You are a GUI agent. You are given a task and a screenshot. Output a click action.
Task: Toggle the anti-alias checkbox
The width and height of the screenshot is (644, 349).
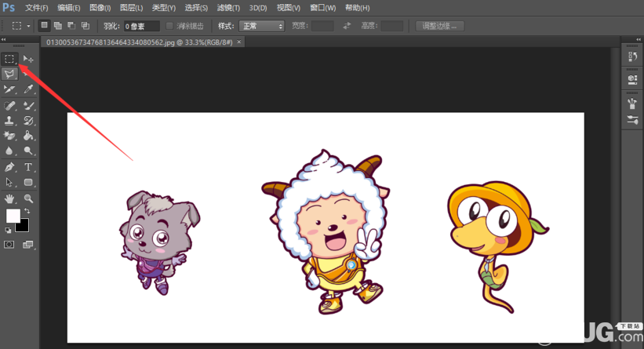click(x=169, y=26)
